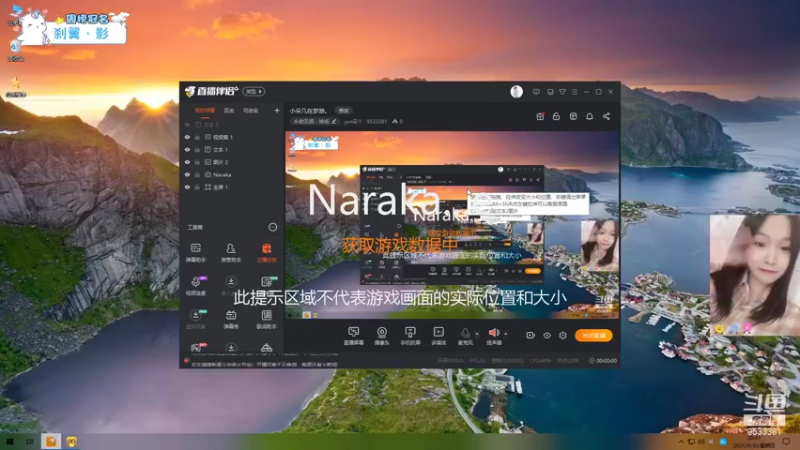Click the toolbox more options circle icon
This screenshot has width=800, height=450.
pos(273,227)
